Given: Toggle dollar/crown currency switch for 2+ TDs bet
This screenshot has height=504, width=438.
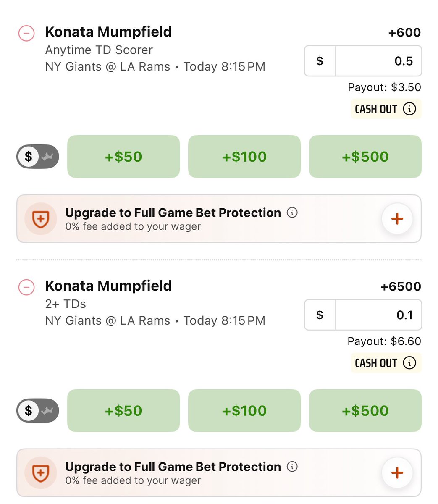Looking at the screenshot, I should [x=38, y=411].
